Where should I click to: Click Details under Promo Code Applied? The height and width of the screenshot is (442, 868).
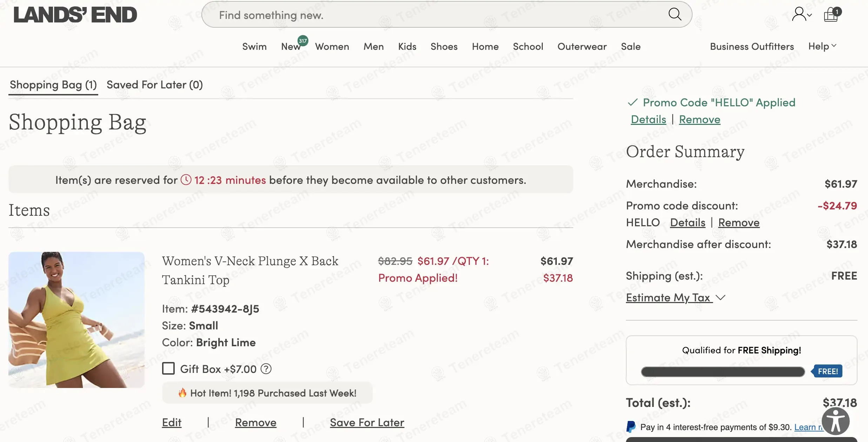pyautogui.click(x=648, y=119)
